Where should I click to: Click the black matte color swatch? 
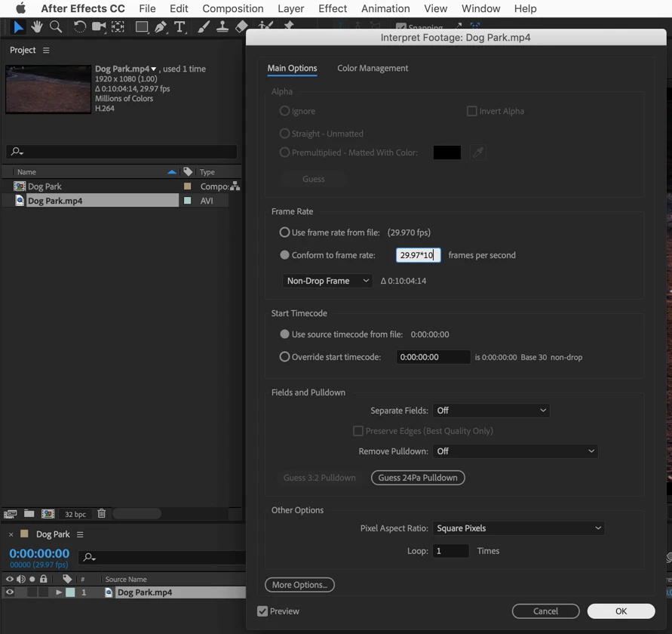tap(447, 152)
